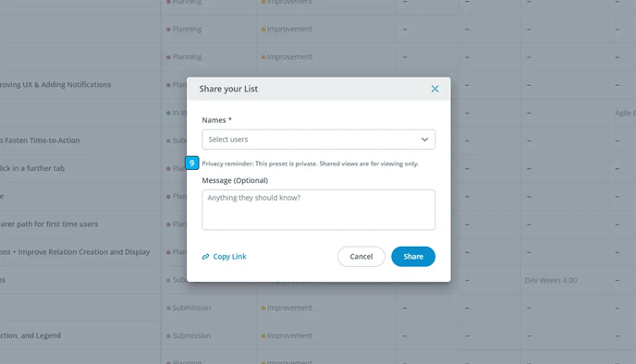The height and width of the screenshot is (364, 636).
Task: Click the chain link icon beside Copy Link
Action: (205, 257)
